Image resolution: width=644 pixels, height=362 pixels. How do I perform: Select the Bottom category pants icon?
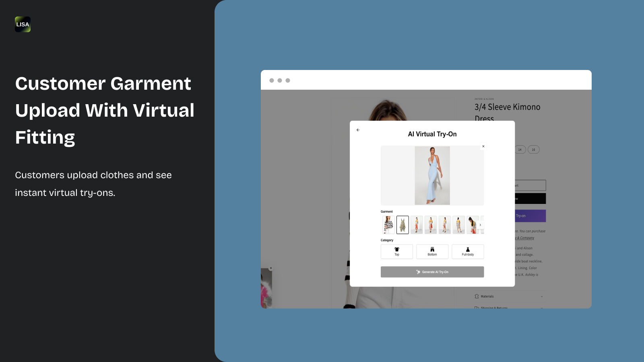432,249
